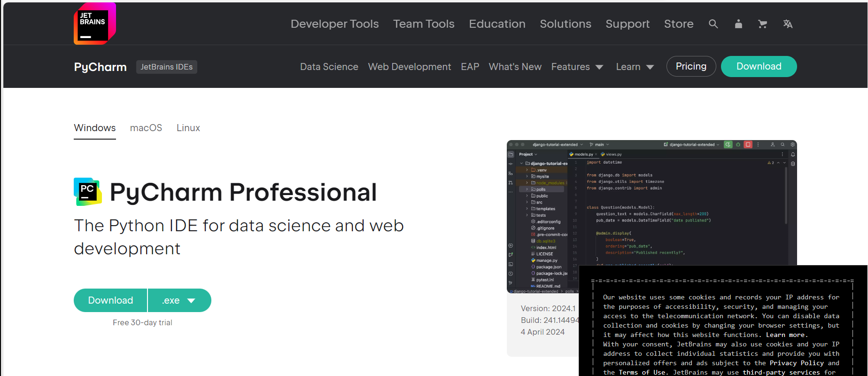Open the shopping cart icon
868x376 pixels.
point(763,24)
